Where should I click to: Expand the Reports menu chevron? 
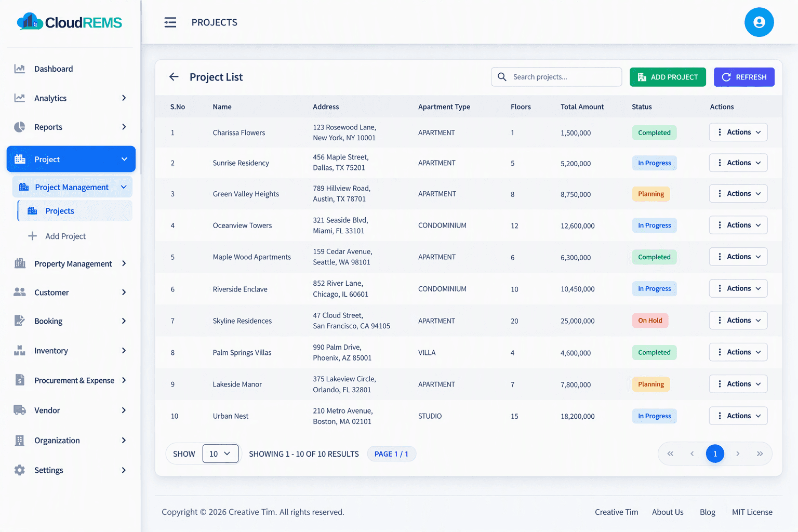click(124, 127)
